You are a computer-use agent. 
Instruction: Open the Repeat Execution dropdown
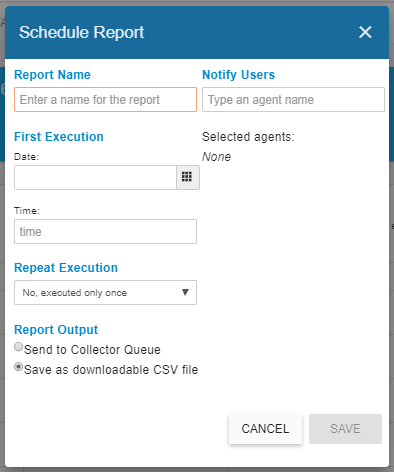click(x=105, y=292)
